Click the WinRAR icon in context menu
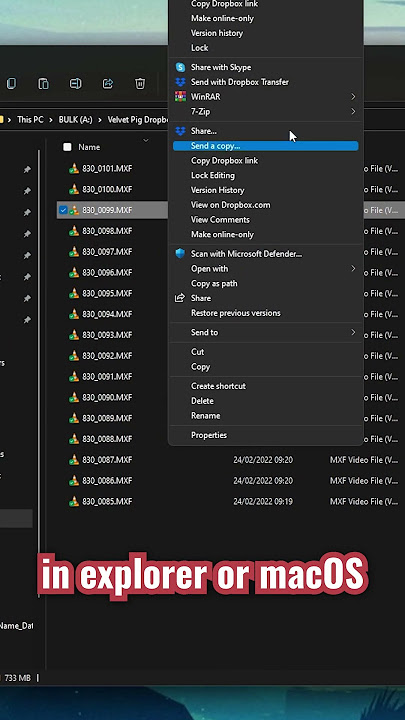405x720 pixels. point(180,97)
